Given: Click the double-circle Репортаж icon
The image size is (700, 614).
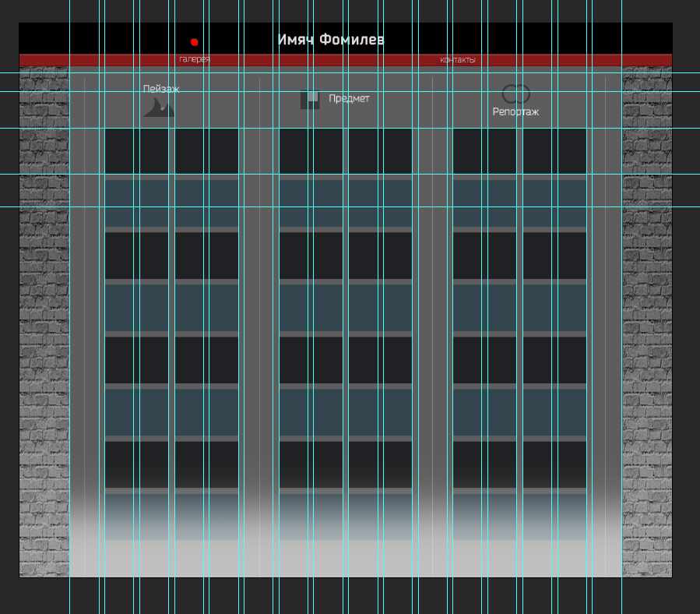Looking at the screenshot, I should (515, 94).
